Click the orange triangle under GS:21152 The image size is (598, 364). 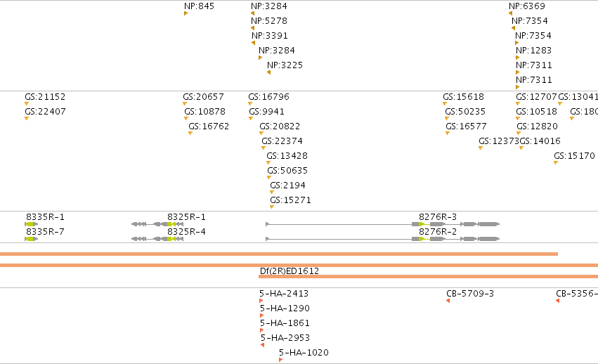point(26,104)
